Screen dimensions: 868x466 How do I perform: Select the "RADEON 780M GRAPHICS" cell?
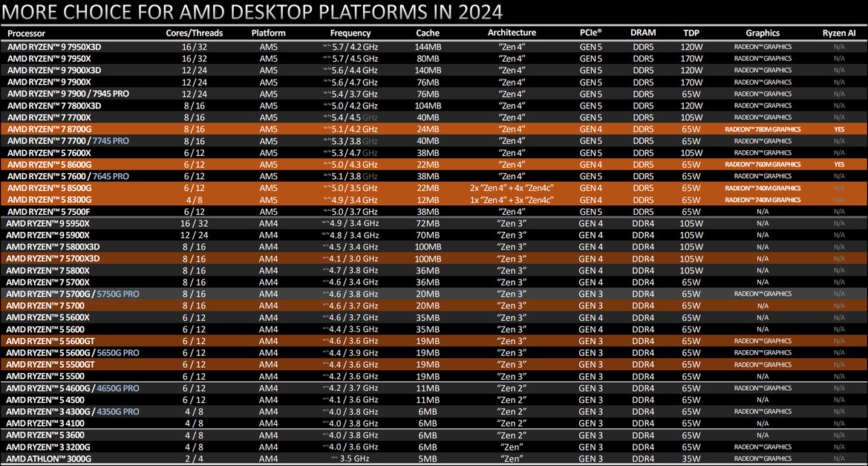pos(763,129)
